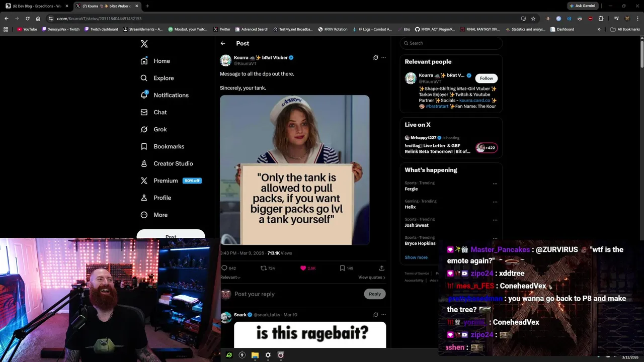Open the green Razer icon in the taskbar
Screen dimensions: 644x362
pos(229,355)
